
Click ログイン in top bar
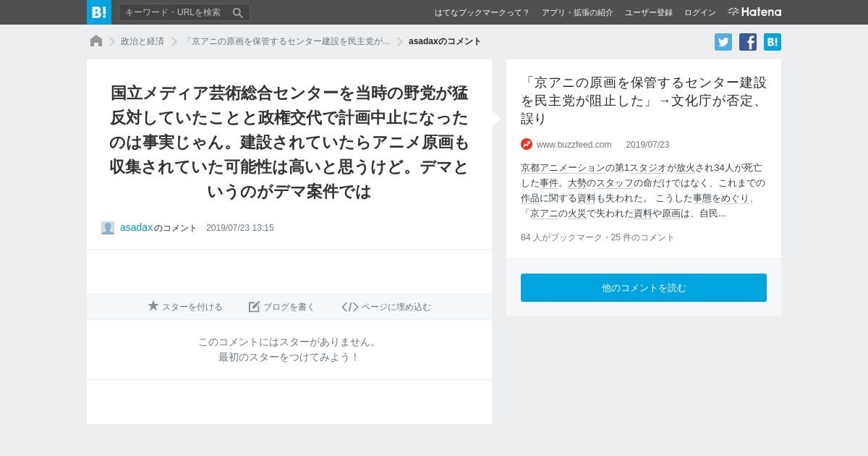[700, 12]
